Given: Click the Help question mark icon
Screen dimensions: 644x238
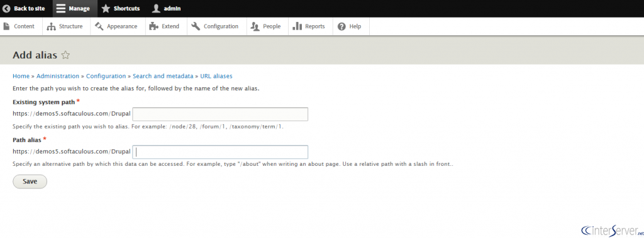Looking at the screenshot, I should click(341, 26).
